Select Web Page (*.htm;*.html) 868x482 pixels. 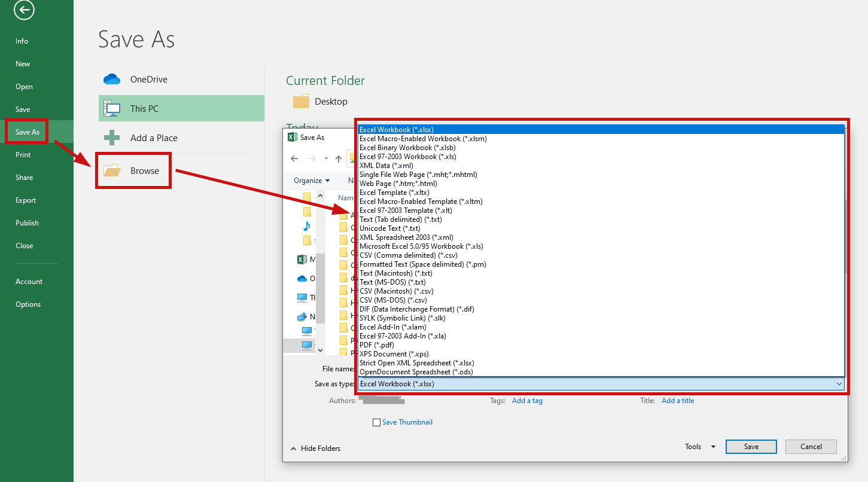coord(601,184)
